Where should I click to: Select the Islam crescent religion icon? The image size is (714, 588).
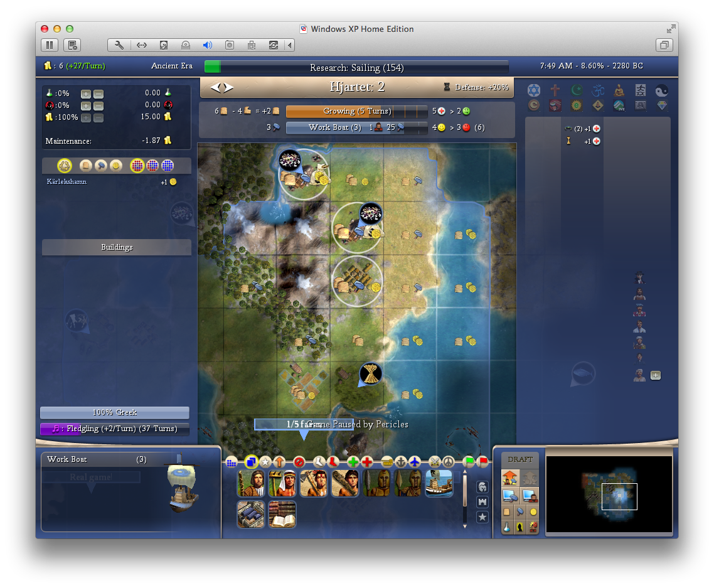577,90
